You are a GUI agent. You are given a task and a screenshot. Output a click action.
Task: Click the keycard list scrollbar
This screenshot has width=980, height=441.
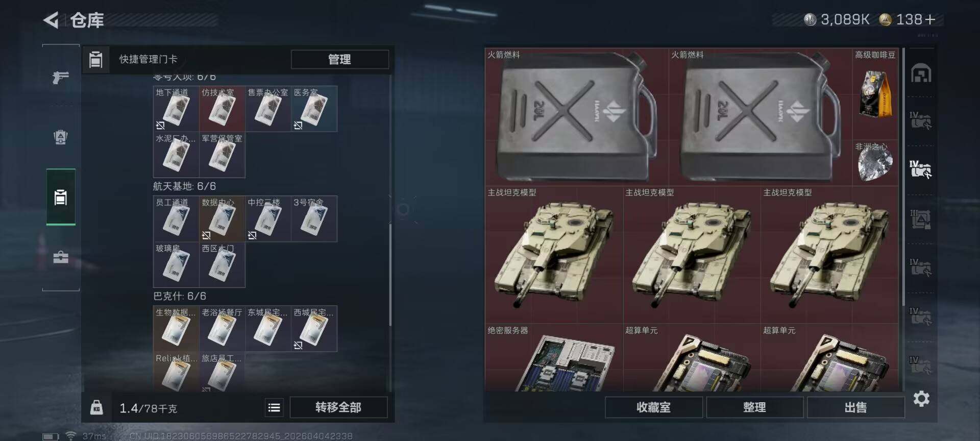click(x=390, y=275)
